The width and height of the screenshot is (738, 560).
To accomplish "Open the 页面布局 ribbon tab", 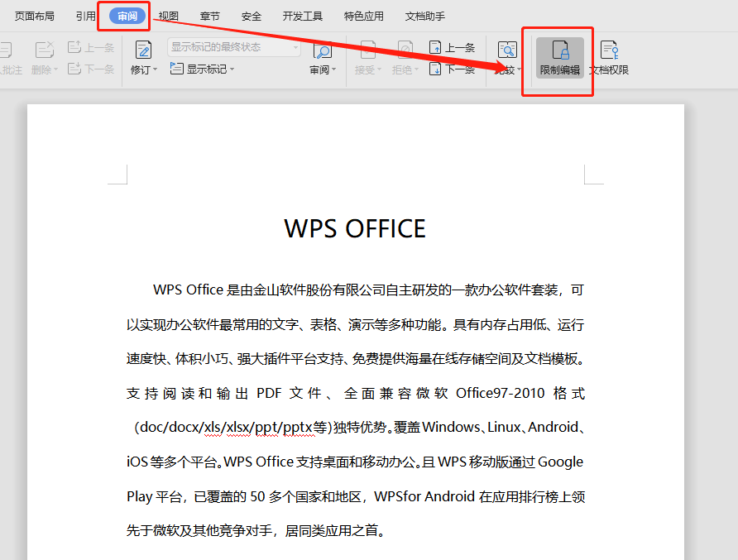I will point(35,17).
